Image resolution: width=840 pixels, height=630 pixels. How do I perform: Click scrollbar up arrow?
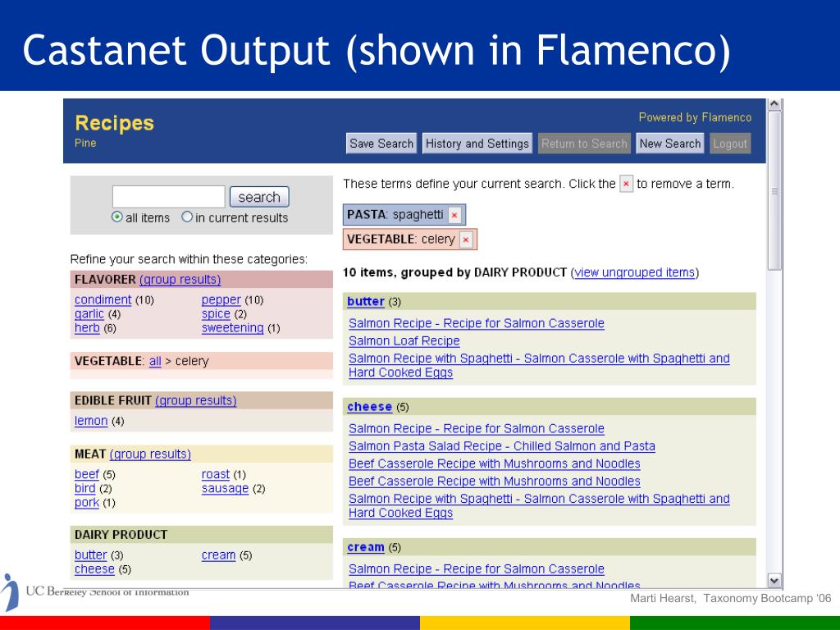774,104
